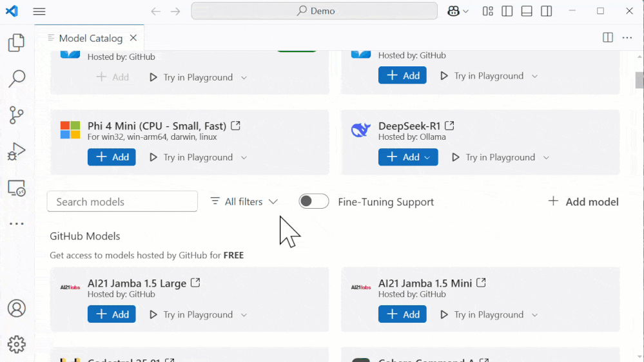Open the AI21 Jamba 1.5 Mini title
The width and height of the screenshot is (644, 362).
[425, 283]
